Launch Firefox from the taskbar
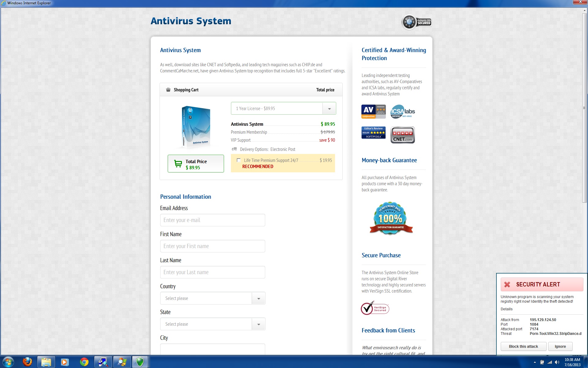 pos(27,362)
